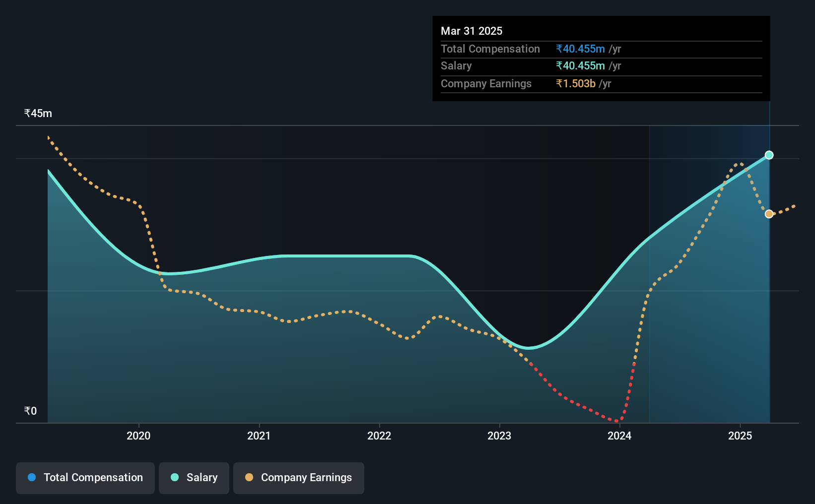The width and height of the screenshot is (815, 504).
Task: Click the blue Total Compensation legend dot
Action: [x=32, y=477]
